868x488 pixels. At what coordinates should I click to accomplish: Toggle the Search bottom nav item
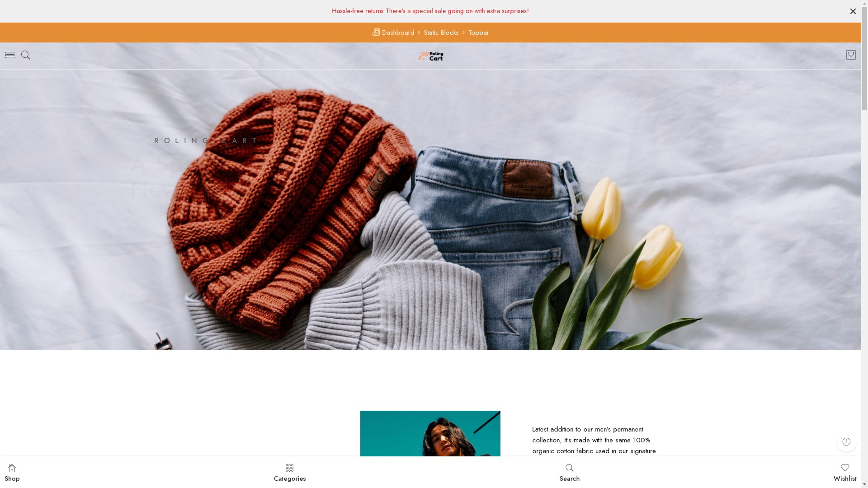tap(569, 473)
